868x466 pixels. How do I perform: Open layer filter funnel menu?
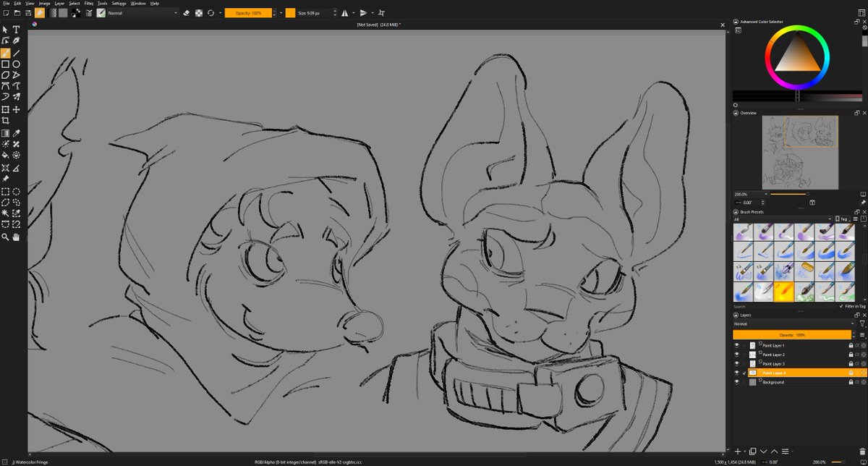coord(861,323)
